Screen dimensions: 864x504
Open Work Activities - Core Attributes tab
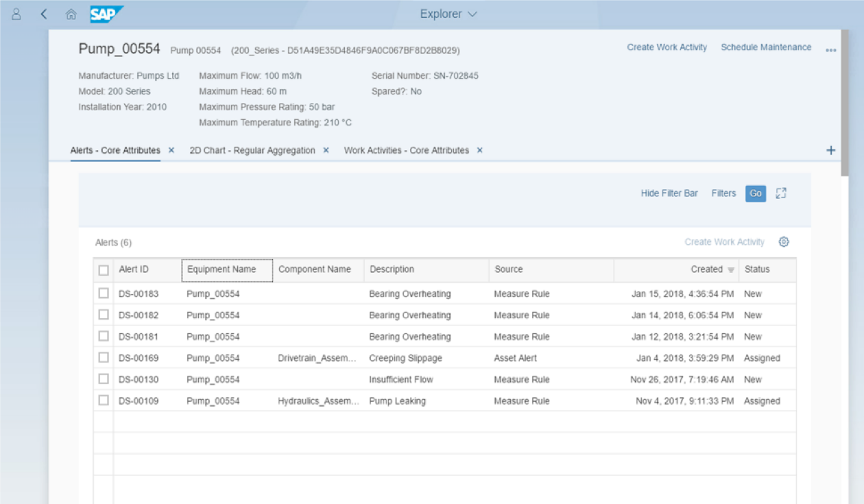coord(407,150)
